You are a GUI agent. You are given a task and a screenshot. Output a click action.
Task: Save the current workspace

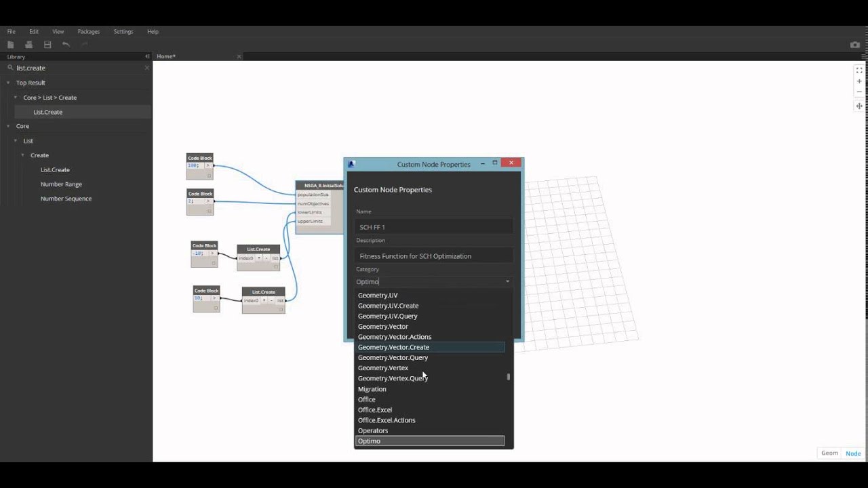(x=47, y=44)
